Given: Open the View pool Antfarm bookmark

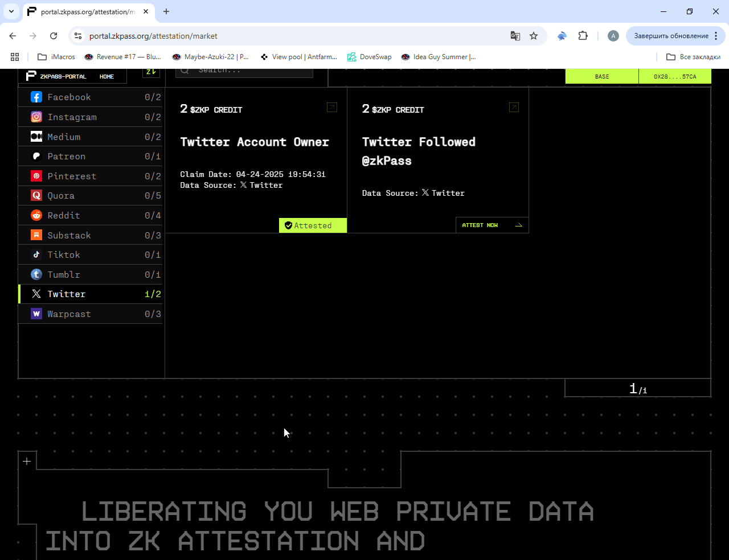Looking at the screenshot, I should (298, 57).
